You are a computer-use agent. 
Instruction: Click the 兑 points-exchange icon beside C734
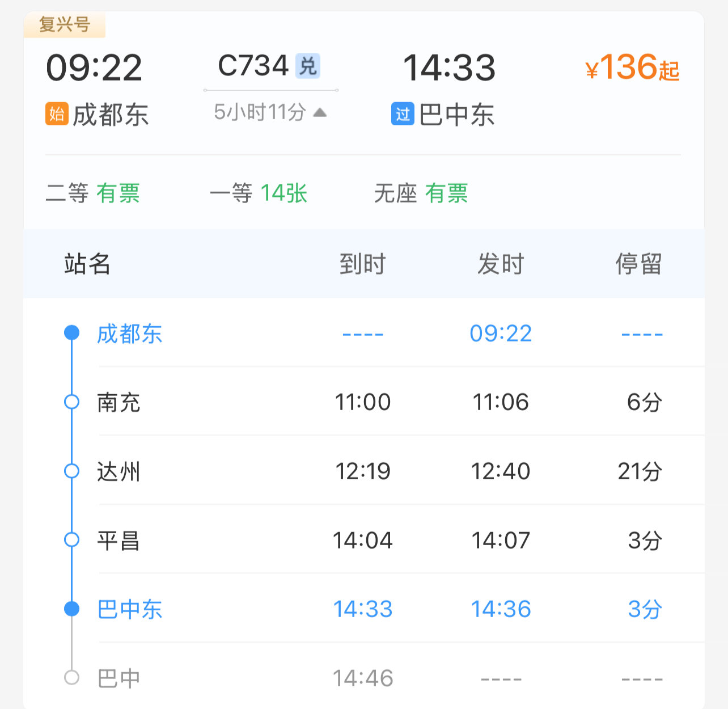tap(308, 66)
